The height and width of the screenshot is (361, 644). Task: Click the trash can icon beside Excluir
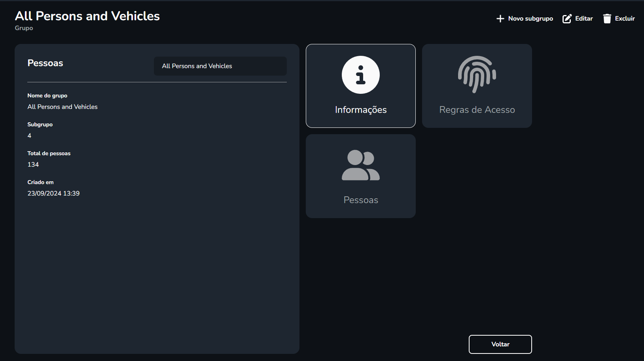(x=607, y=19)
